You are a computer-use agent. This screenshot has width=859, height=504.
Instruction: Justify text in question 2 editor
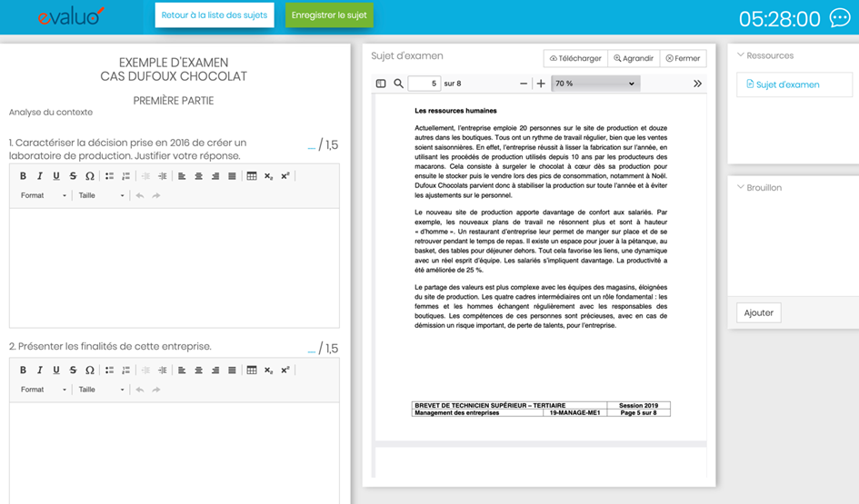[233, 371]
